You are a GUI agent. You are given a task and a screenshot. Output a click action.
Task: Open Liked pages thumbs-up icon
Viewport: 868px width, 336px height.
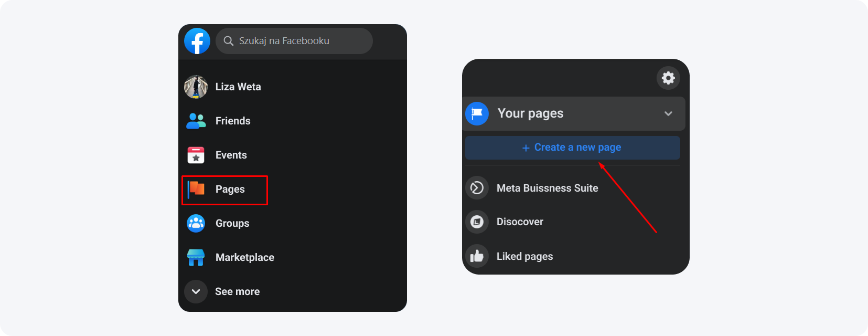click(x=477, y=256)
